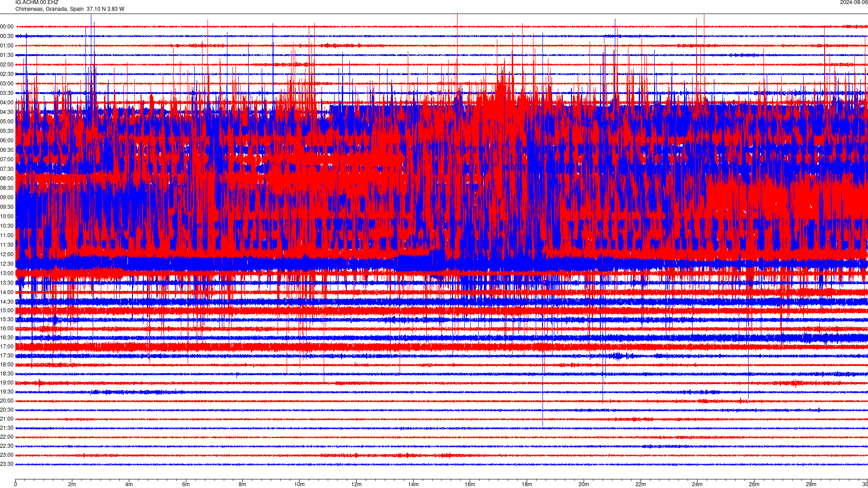Screen dimensions: 868x488
Task: Select the 14:00 trace time label
Action: click(x=7, y=292)
